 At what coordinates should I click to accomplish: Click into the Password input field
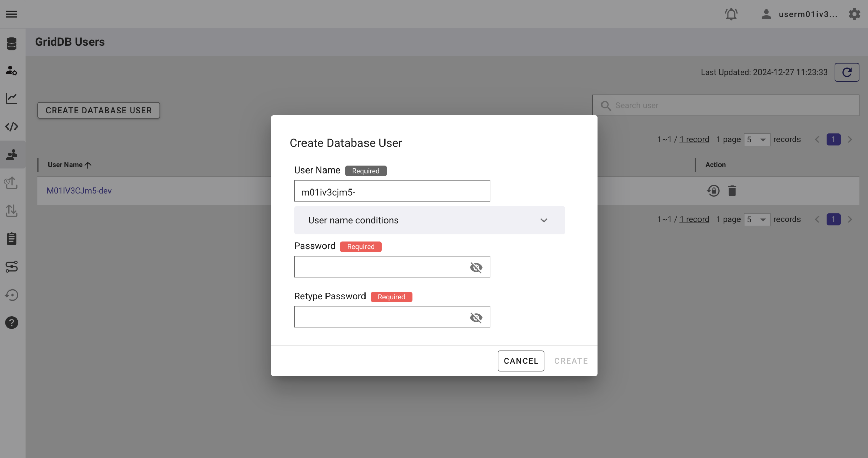[x=380, y=267]
